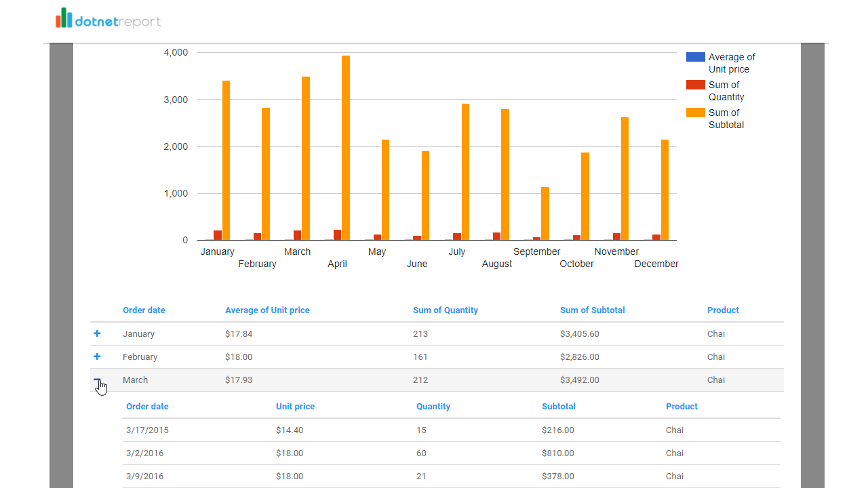Image resolution: width=868 pixels, height=488 pixels.
Task: Expand the January row
Action: click(x=97, y=333)
